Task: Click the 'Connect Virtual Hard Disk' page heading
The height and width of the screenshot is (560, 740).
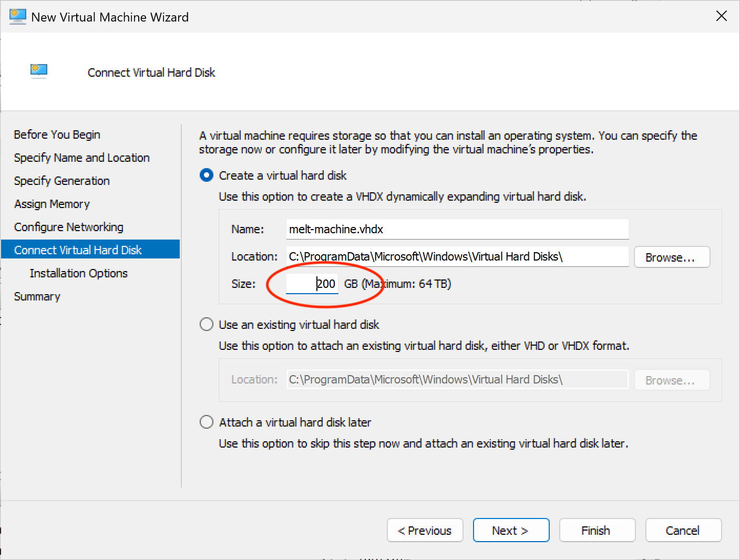Action: [151, 72]
